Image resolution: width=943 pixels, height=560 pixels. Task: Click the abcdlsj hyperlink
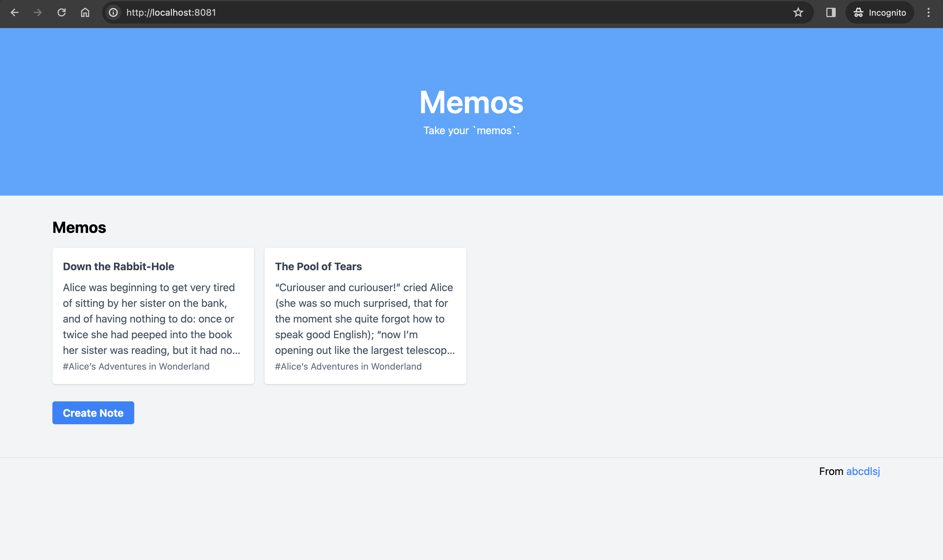(x=863, y=472)
